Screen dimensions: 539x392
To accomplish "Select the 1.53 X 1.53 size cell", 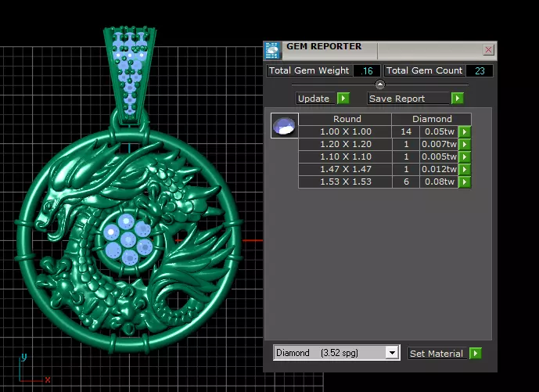I will tap(346, 182).
